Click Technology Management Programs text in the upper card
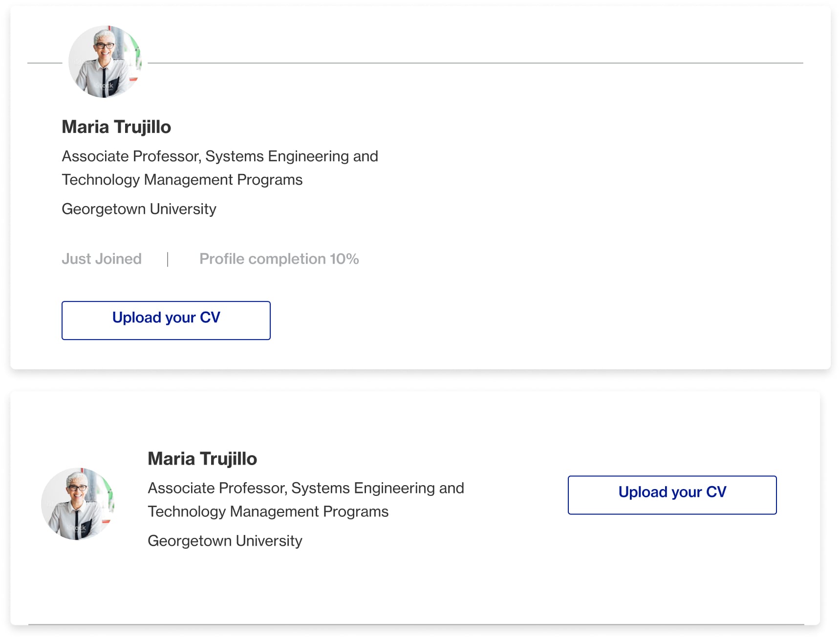 point(182,180)
